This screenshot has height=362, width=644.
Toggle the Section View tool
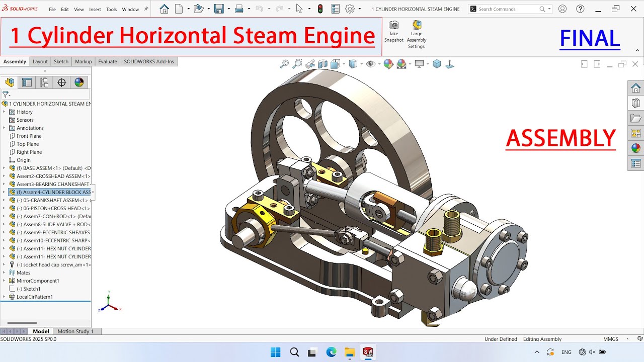pyautogui.click(x=323, y=64)
